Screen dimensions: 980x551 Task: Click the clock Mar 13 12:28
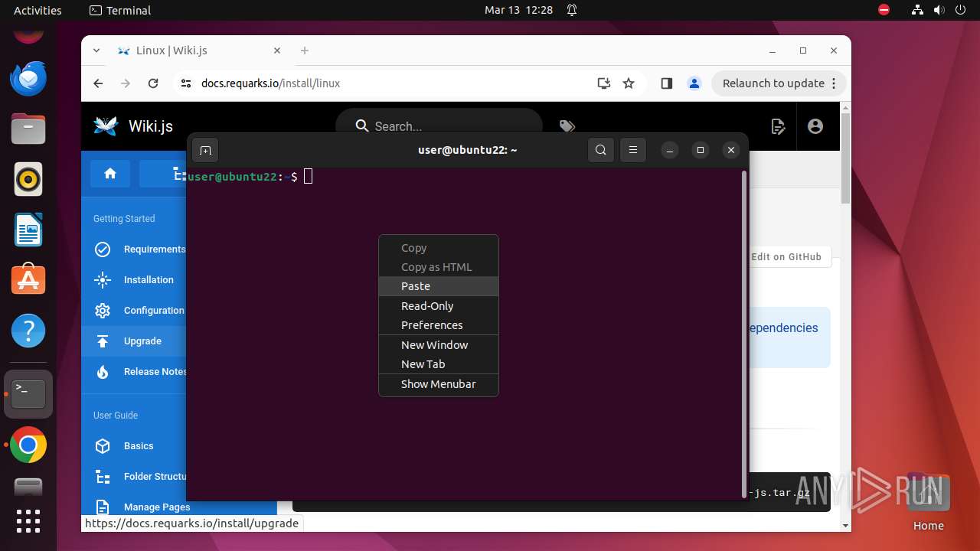pos(518,11)
